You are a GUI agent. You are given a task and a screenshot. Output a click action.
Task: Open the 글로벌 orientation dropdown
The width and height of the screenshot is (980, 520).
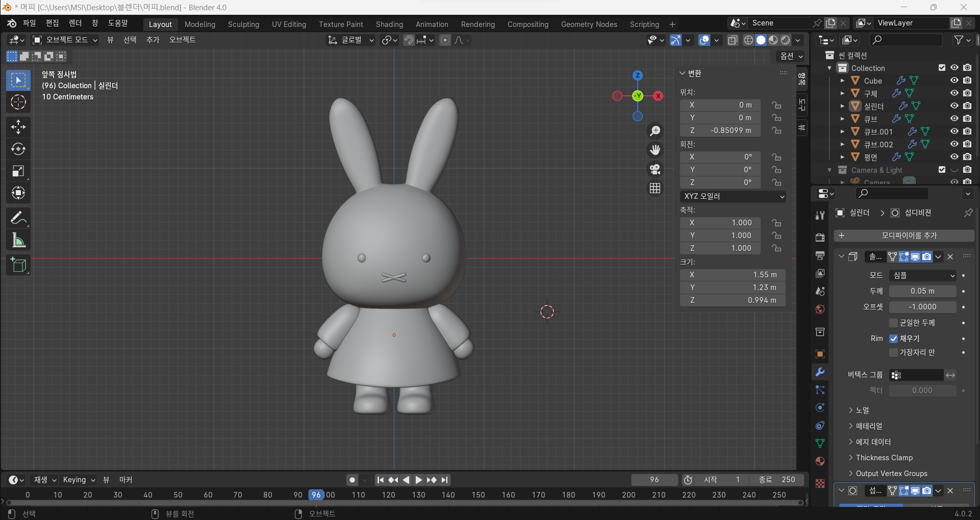(x=351, y=40)
